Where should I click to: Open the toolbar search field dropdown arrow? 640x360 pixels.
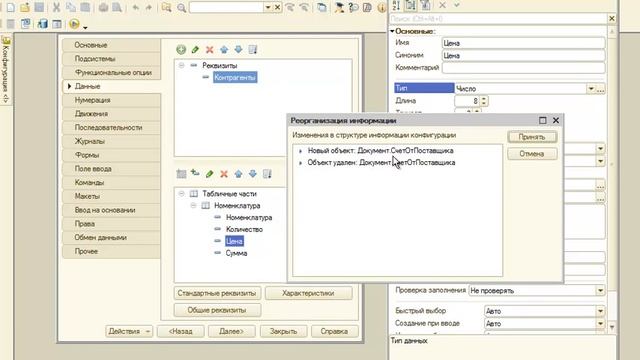click(268, 7)
